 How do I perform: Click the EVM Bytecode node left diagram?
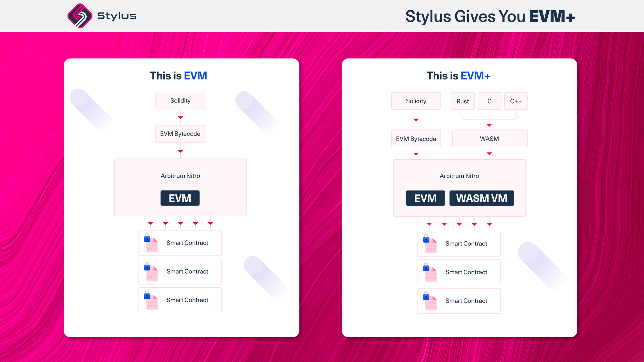click(180, 134)
